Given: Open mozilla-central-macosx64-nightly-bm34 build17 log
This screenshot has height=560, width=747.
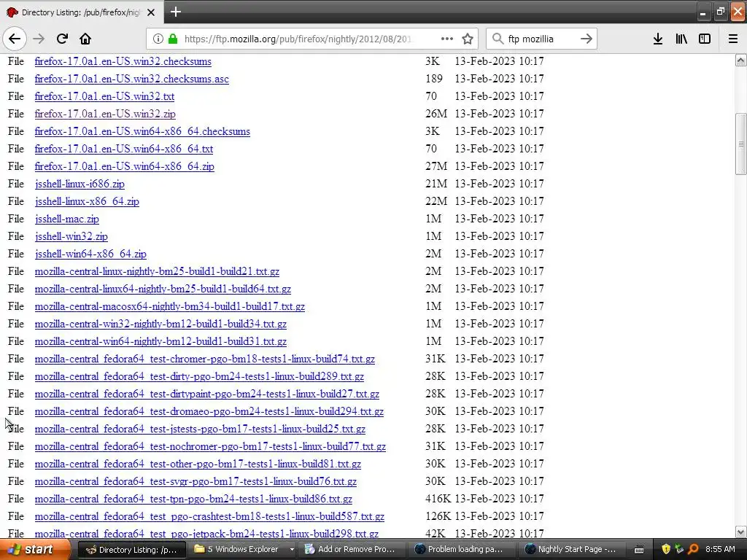Looking at the screenshot, I should [x=169, y=307].
